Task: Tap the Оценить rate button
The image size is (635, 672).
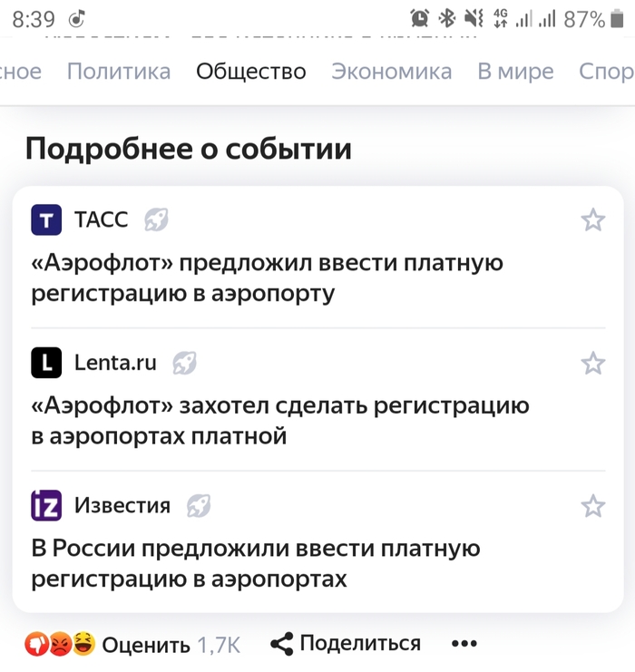Action: pyautogui.click(x=145, y=645)
